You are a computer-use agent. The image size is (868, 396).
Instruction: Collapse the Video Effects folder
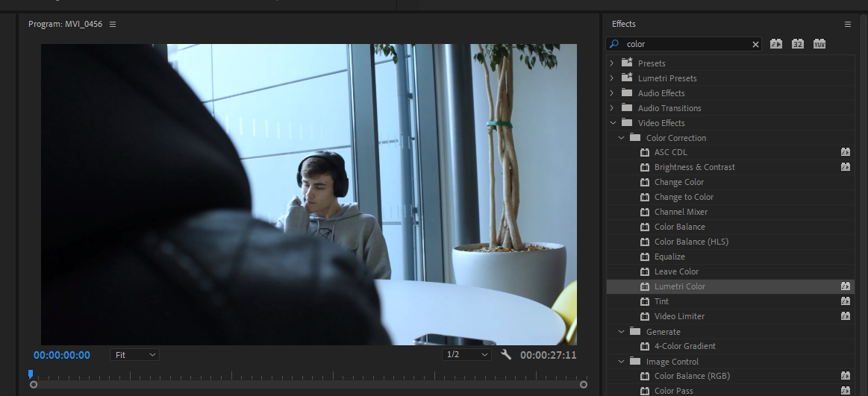pos(612,123)
